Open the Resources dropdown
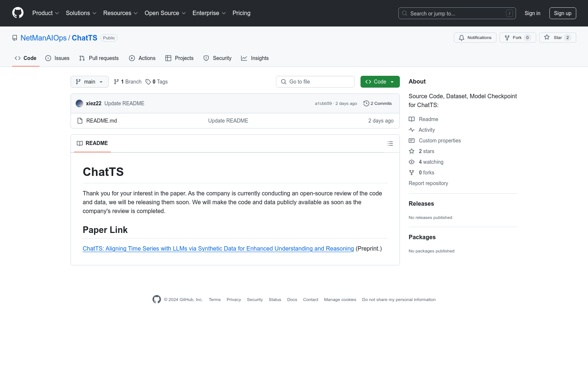Viewport: 588px width, 368px height. pos(121,13)
